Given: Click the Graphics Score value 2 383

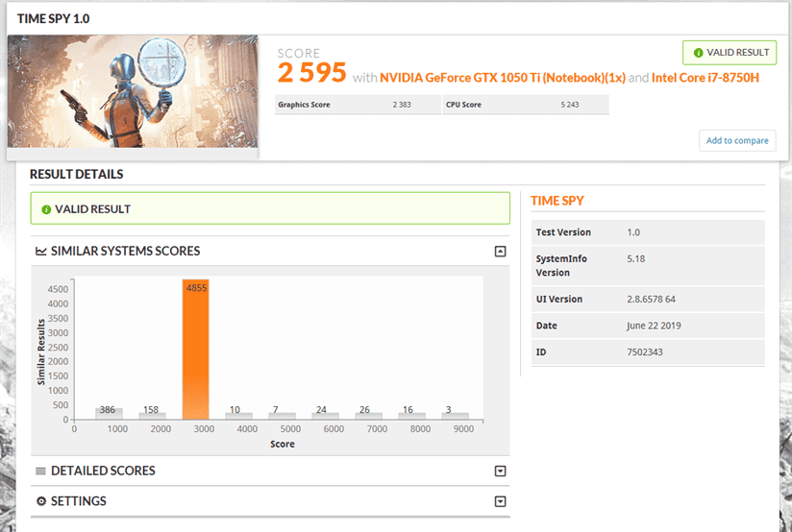Looking at the screenshot, I should point(402,105).
